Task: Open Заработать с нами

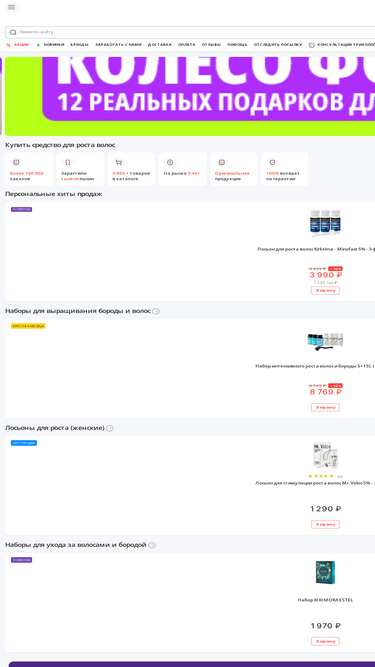Action: tap(118, 45)
